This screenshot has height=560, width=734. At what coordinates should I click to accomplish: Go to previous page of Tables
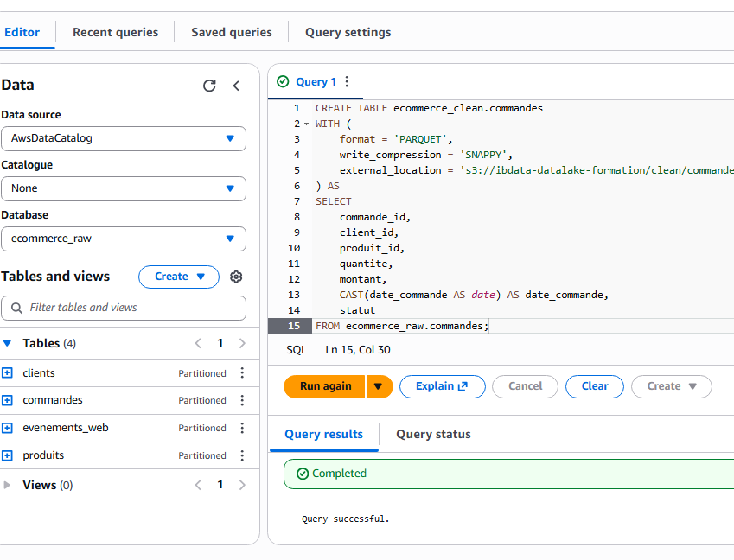point(198,343)
